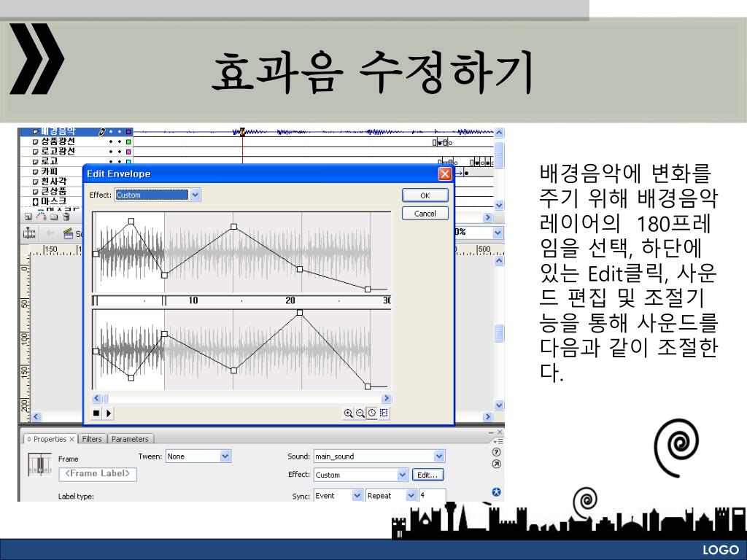Toggle visibility dot of 로고광선 layer
747x560 pixels.
[111, 152]
